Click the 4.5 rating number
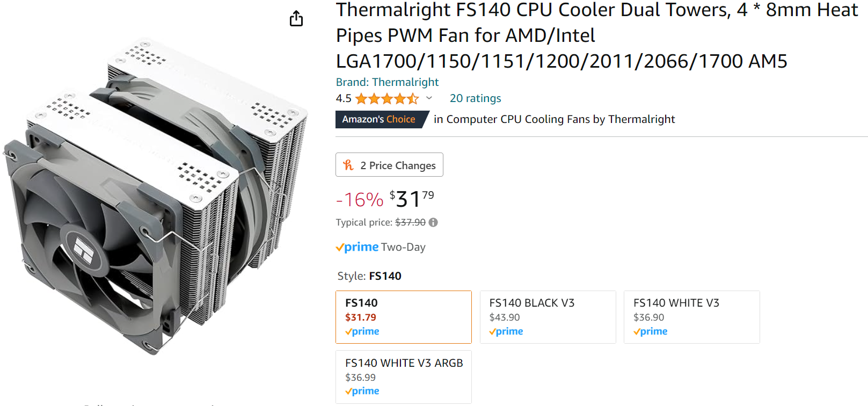868x406 pixels. coord(344,99)
